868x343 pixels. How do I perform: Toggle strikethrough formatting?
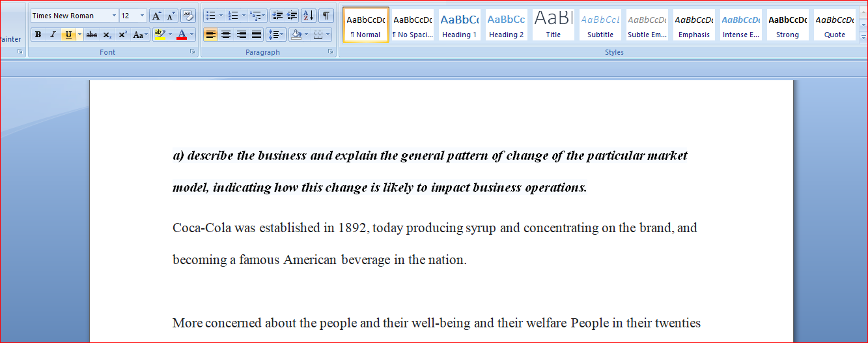[92, 35]
